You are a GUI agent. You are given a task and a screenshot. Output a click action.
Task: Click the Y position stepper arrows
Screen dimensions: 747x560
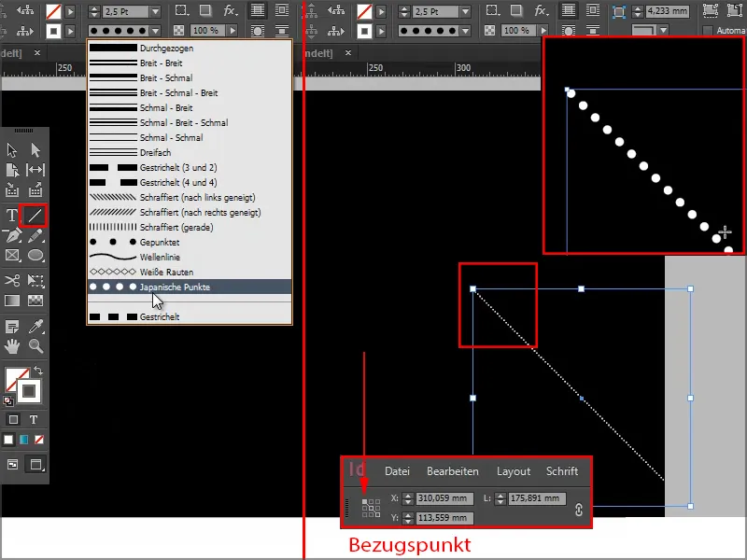(408, 518)
